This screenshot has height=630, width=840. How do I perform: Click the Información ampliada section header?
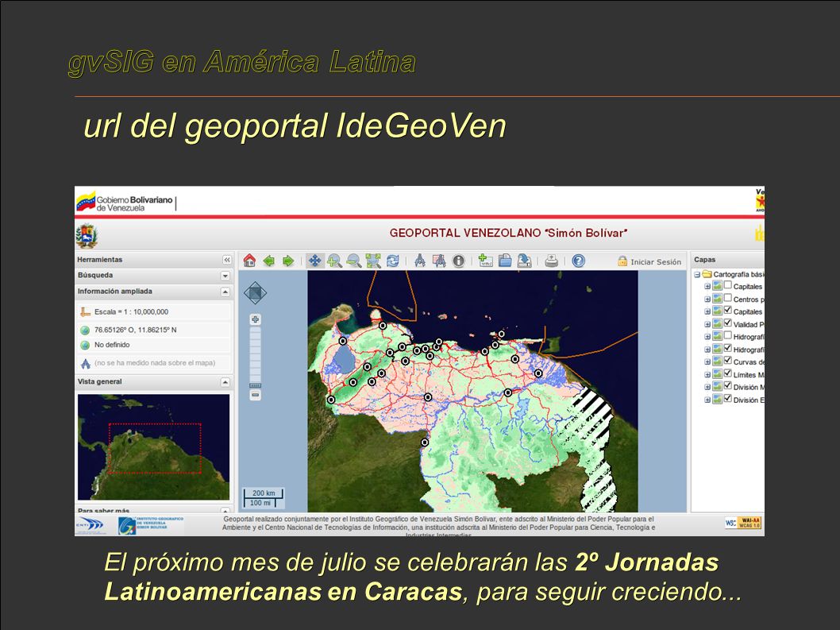[154, 291]
